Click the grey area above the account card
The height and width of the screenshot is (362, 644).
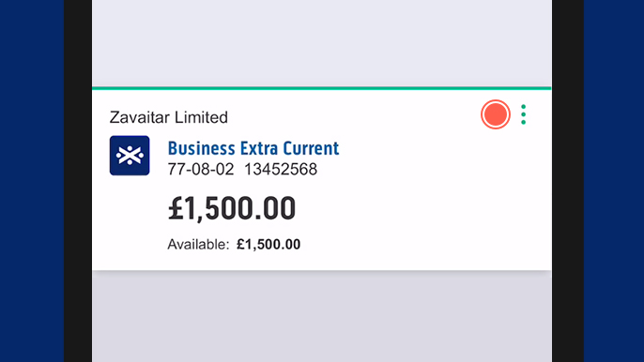[322, 43]
